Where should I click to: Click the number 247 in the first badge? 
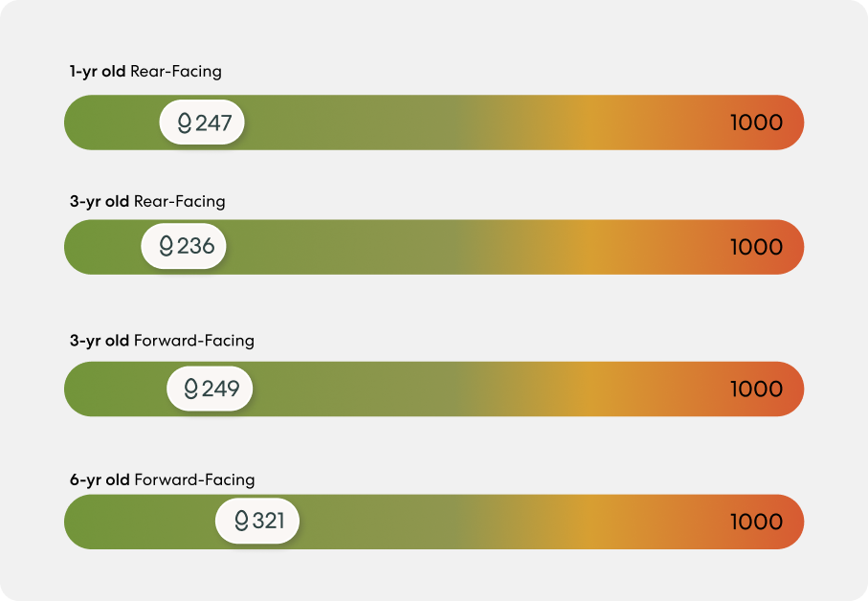213,122
